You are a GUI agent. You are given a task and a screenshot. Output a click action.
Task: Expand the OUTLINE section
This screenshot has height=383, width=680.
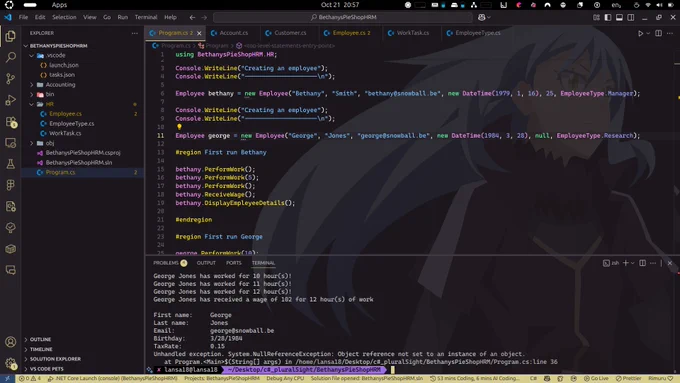pos(40,339)
